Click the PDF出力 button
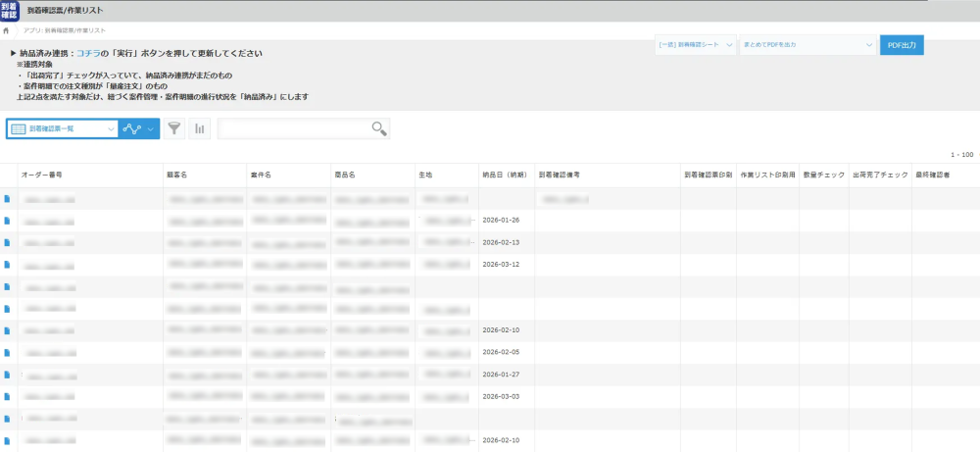The height and width of the screenshot is (452, 980). 902,45
